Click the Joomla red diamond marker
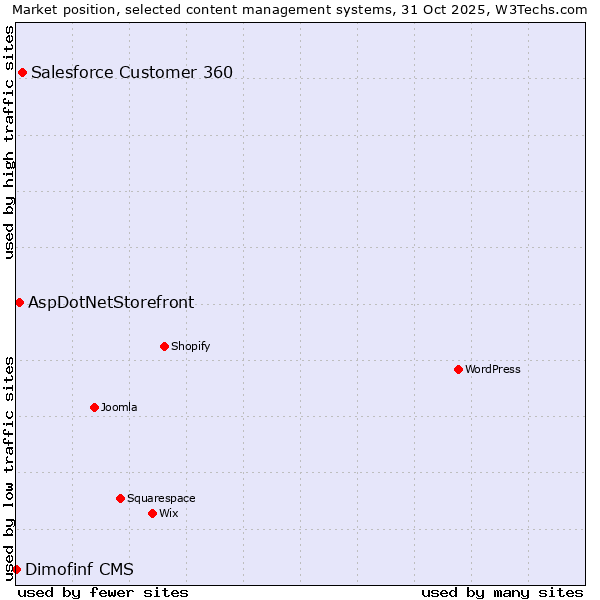The height and width of the screenshot is (600, 600). [x=94, y=407]
